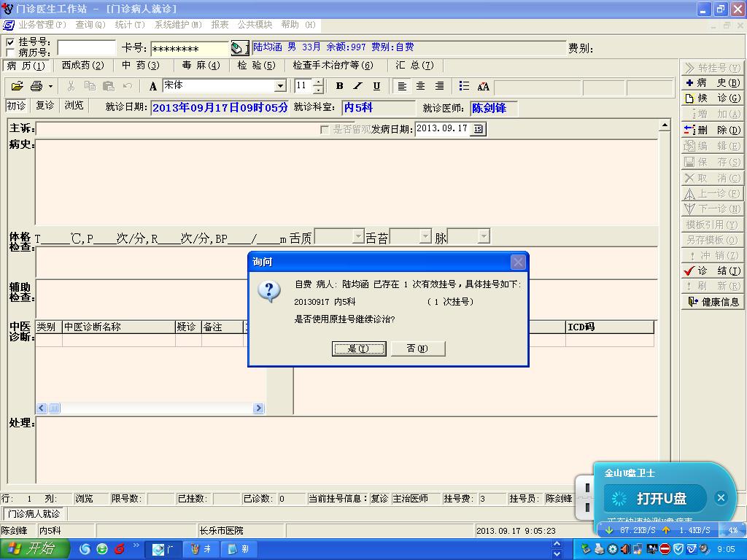The image size is (747, 560).
Task: Click the font size spinner up arrow
Action: tap(318, 82)
